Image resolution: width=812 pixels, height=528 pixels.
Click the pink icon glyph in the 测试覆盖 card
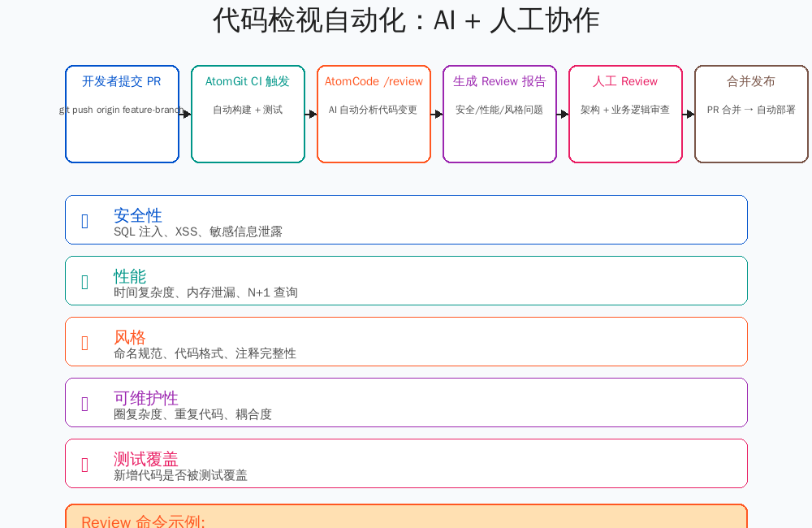pyautogui.click(x=85, y=465)
